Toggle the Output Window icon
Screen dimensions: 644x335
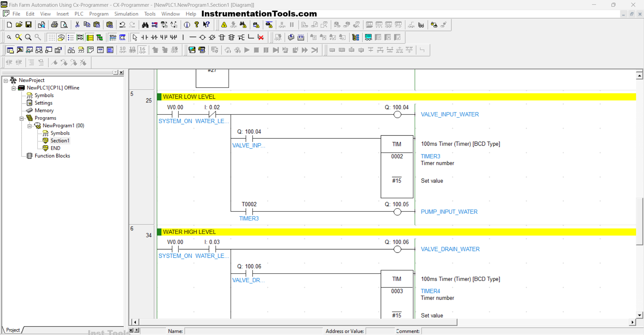pyautogui.click(x=20, y=50)
